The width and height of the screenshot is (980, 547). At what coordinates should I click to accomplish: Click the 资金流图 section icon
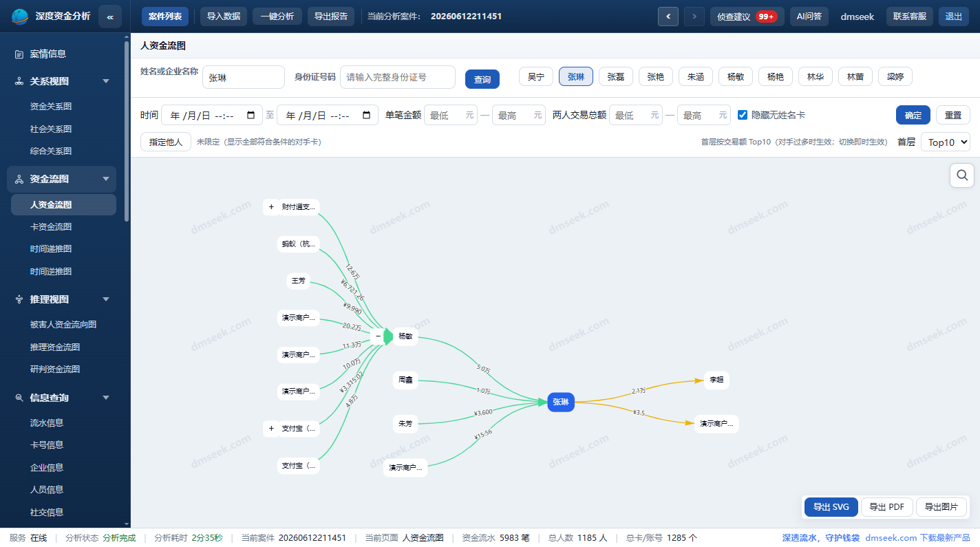coord(19,179)
